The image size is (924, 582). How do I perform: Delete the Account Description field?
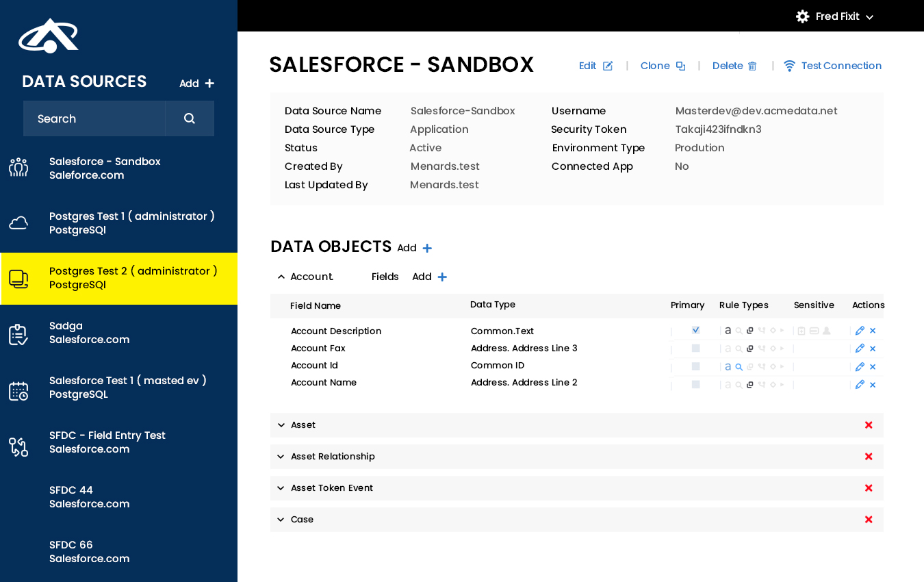pyautogui.click(x=873, y=331)
